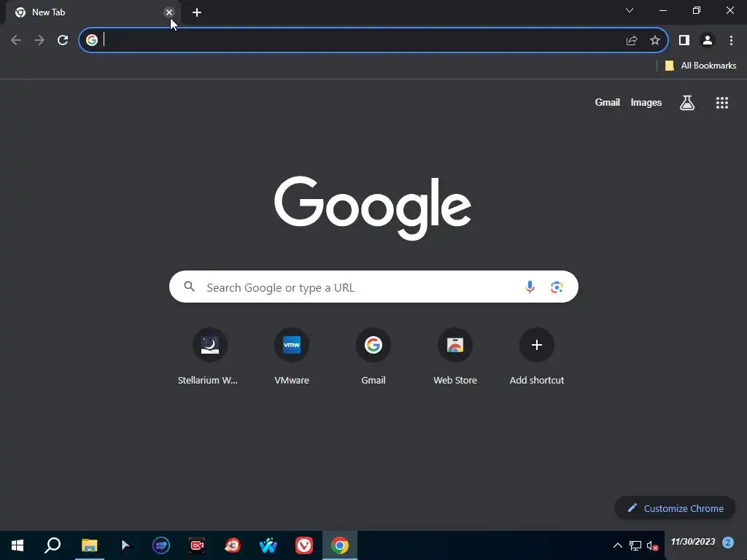Open the profile avatar menu
The image size is (747, 560).
(708, 41)
